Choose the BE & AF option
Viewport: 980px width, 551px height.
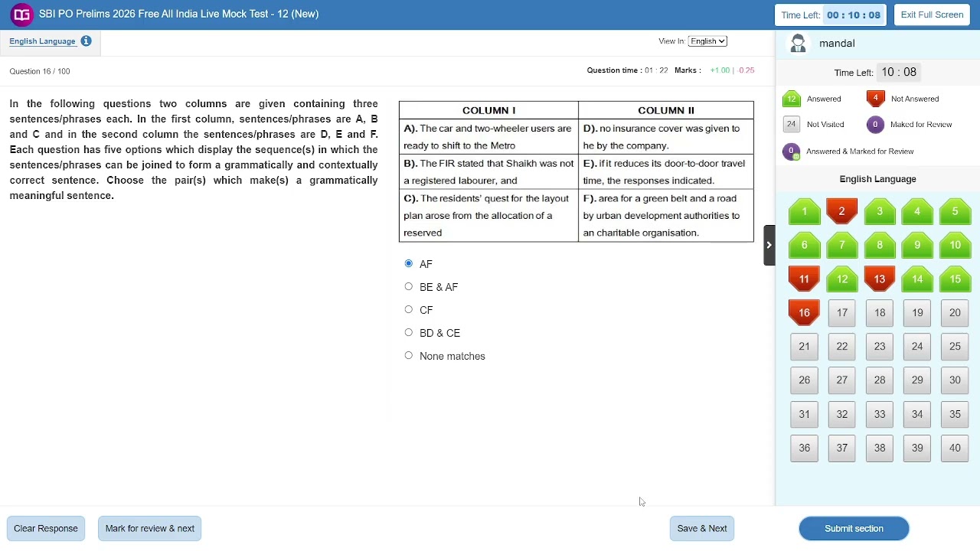(x=409, y=287)
